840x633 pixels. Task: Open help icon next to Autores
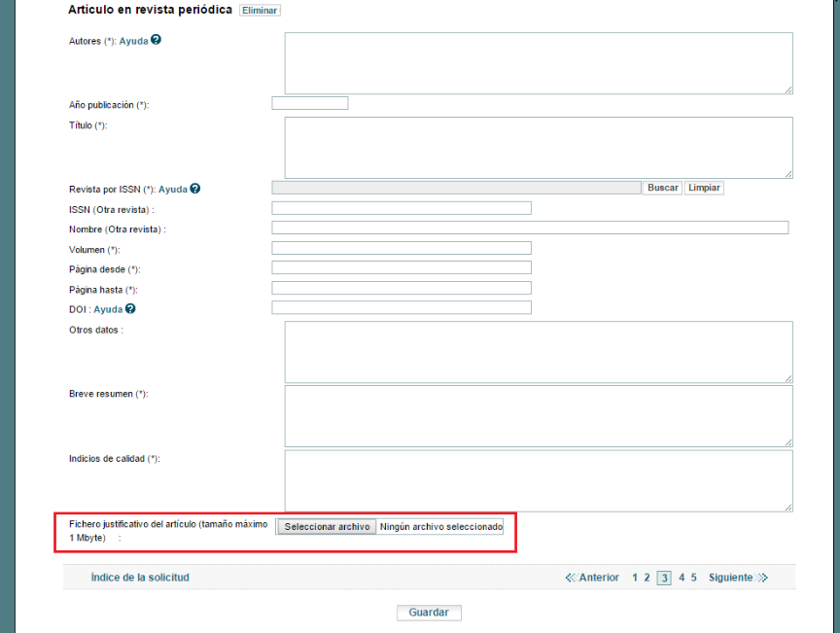click(156, 40)
